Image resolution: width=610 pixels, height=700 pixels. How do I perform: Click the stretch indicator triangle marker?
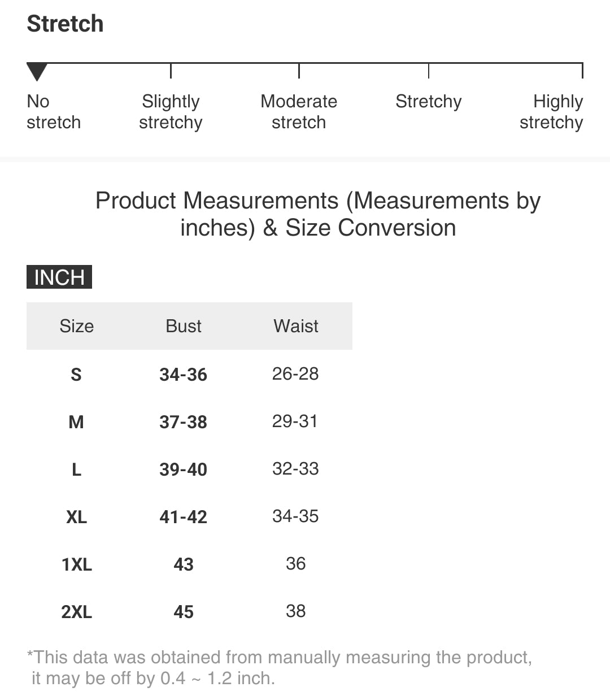[x=37, y=72]
